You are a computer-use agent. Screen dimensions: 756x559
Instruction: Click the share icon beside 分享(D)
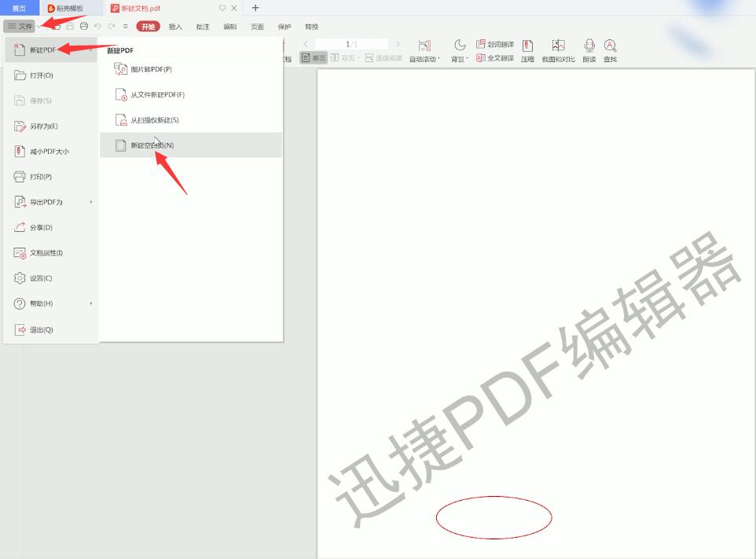(x=20, y=227)
